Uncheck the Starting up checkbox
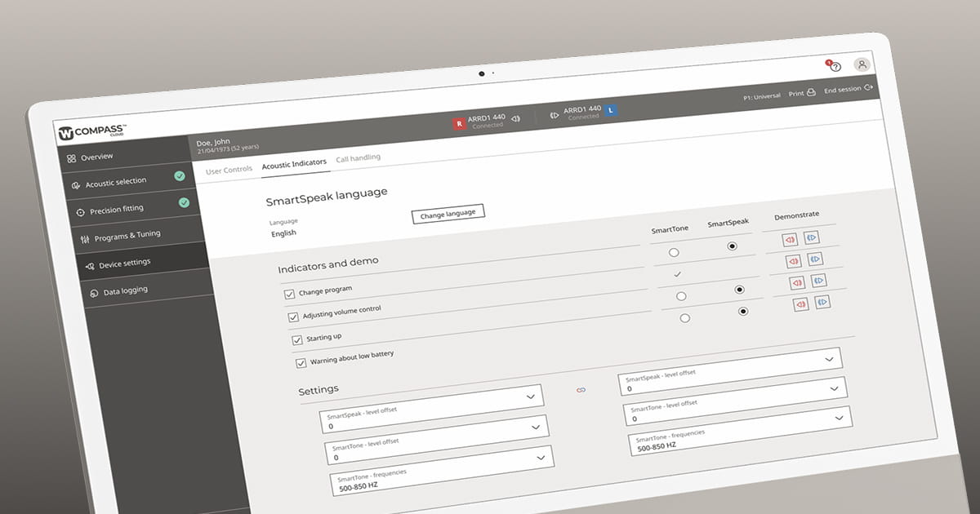The height and width of the screenshot is (514, 980). pos(297,339)
